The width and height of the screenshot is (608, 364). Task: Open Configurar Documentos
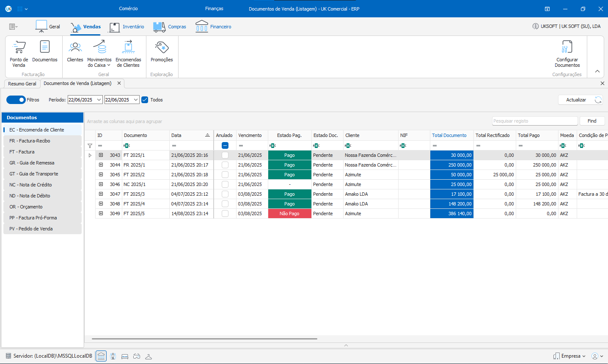(x=567, y=53)
